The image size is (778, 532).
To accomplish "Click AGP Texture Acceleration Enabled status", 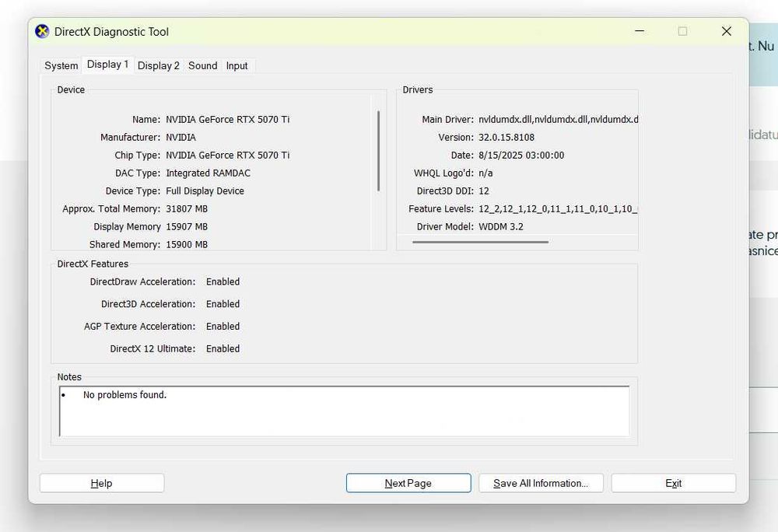I will pos(223,326).
